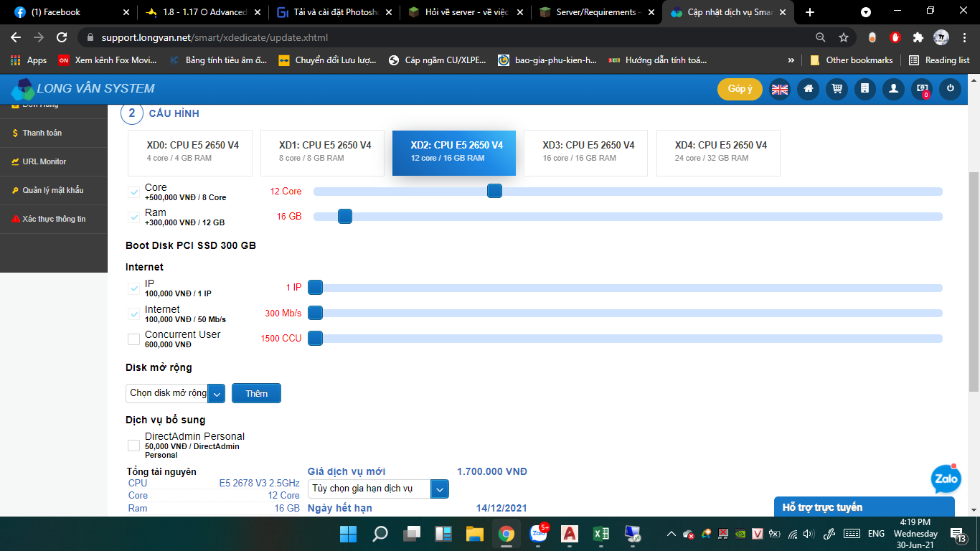Open the Chrome three-dot menu
The height and width of the screenshot is (551, 980).
964,37
